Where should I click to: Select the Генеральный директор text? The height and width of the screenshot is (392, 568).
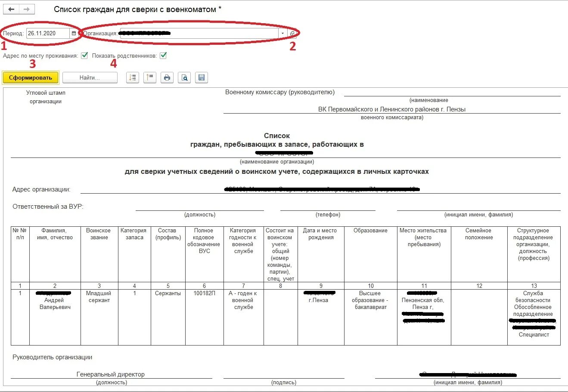point(111,374)
